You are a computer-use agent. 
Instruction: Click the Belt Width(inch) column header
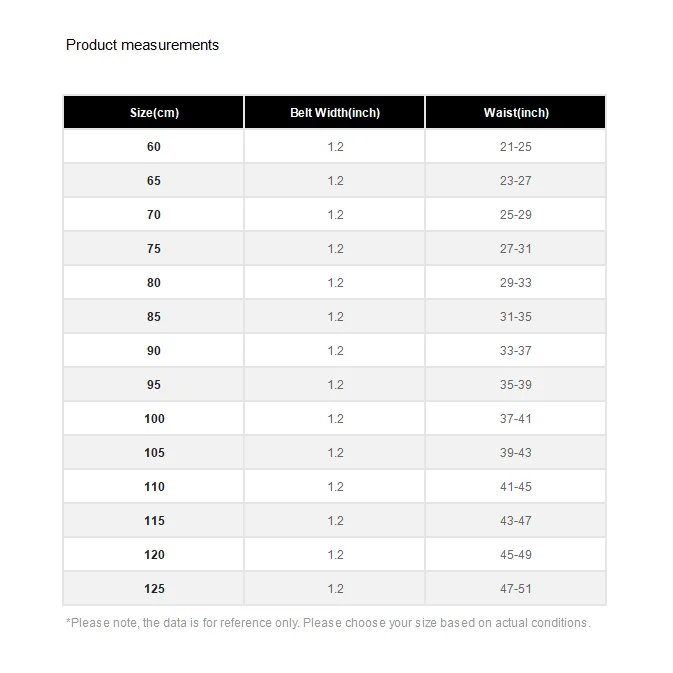(335, 112)
